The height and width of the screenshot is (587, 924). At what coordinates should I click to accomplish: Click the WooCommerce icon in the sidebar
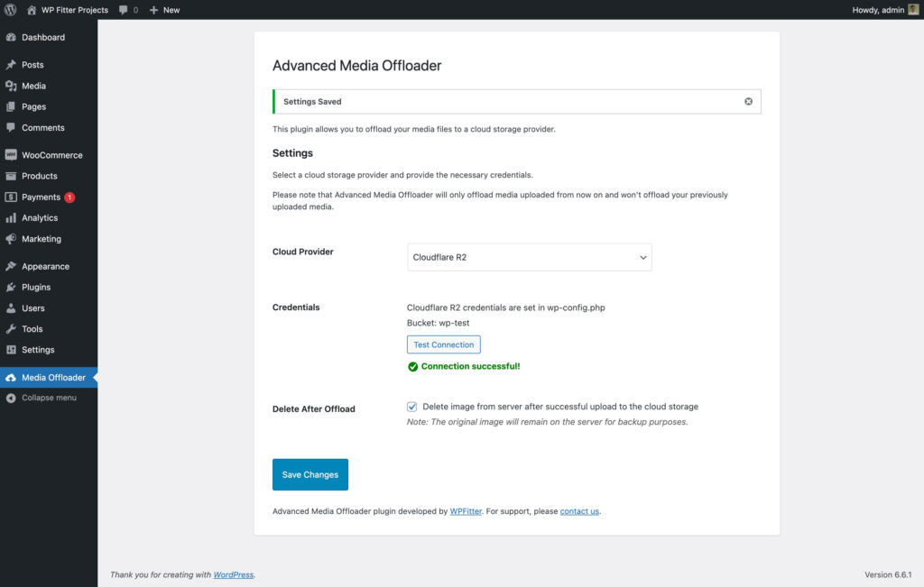click(11, 155)
